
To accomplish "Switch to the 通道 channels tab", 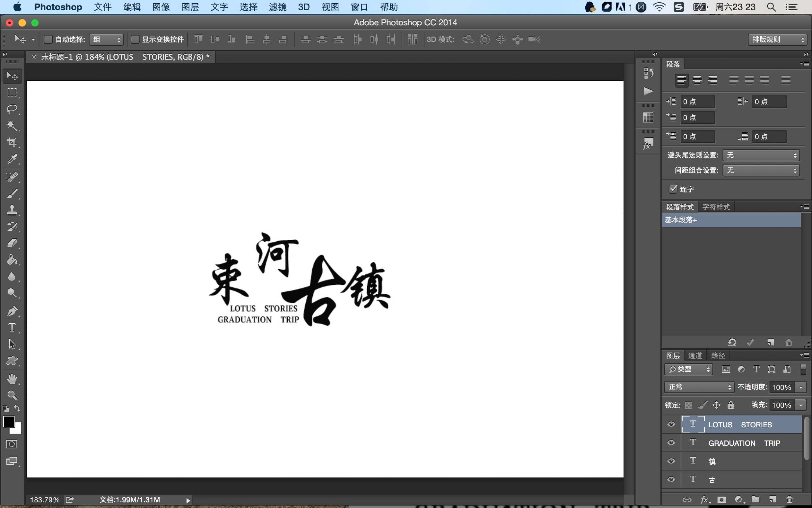I will click(x=694, y=355).
